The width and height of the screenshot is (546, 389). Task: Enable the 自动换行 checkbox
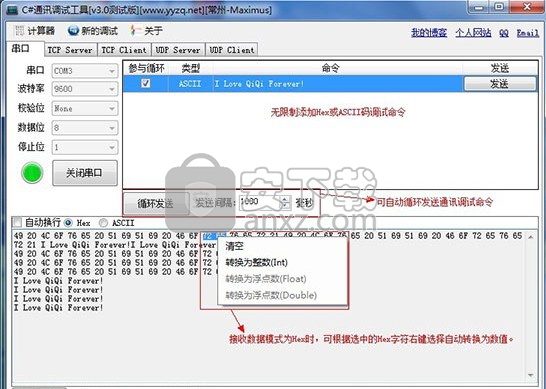[x=17, y=222]
